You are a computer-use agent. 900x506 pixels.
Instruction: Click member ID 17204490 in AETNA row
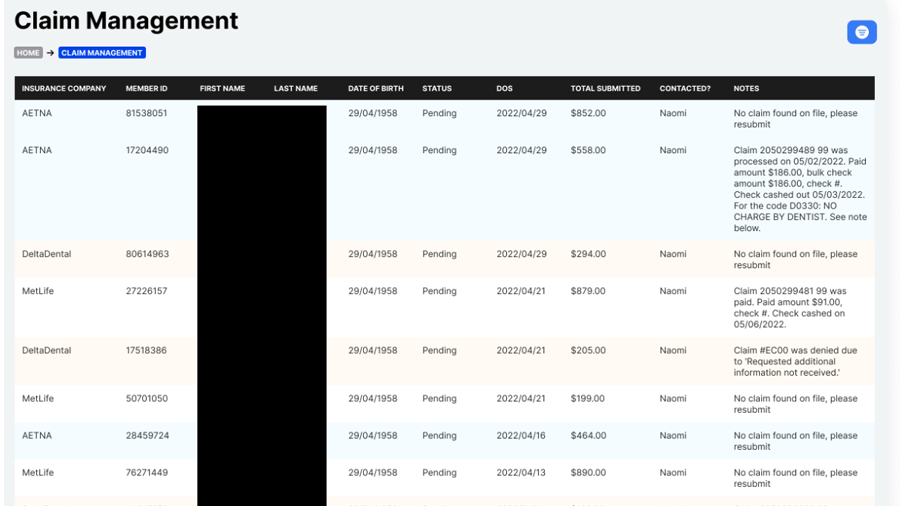(146, 151)
